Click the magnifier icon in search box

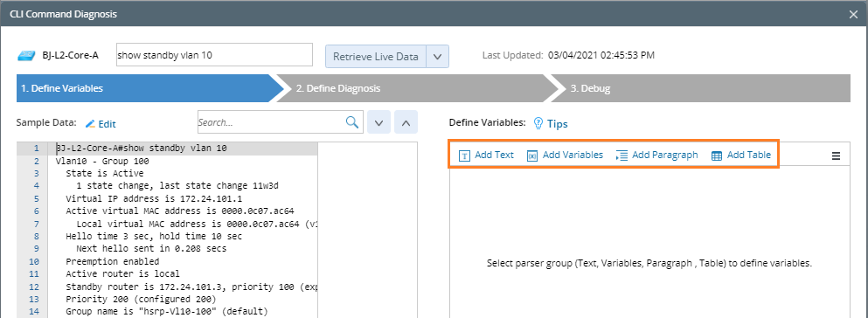(x=351, y=122)
